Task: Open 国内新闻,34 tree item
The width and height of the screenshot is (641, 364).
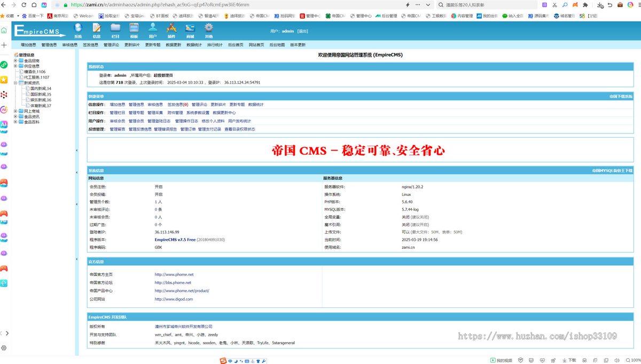Action: [41, 89]
